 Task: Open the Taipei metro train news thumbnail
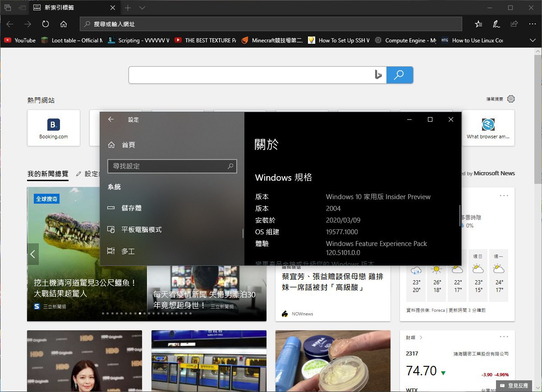(x=209, y=361)
